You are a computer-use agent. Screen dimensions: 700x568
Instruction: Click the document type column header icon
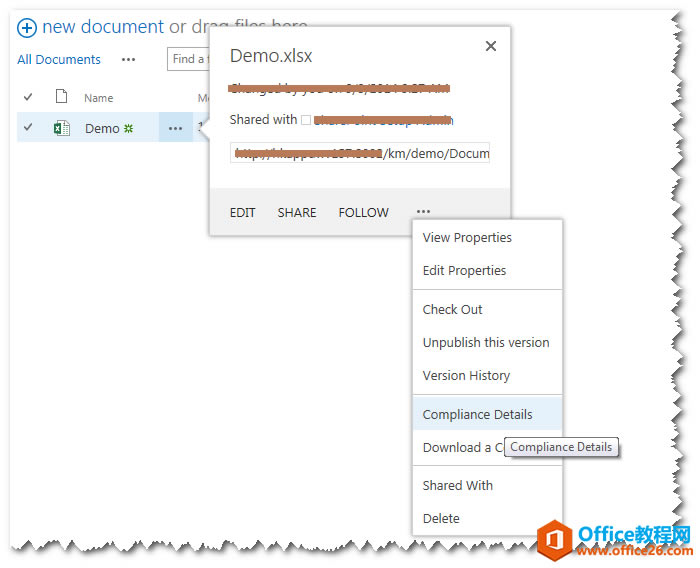[x=61, y=96]
